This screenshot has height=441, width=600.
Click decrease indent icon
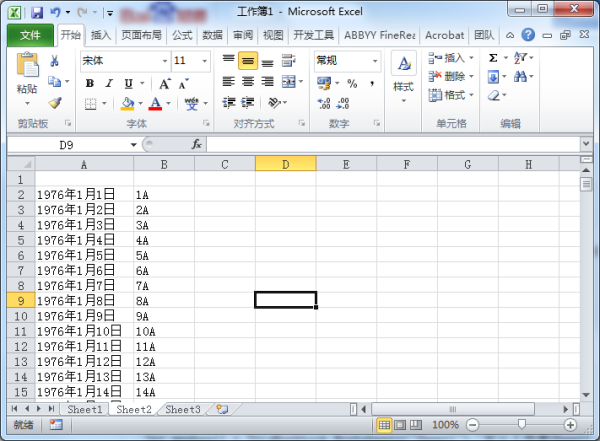tap(229, 103)
